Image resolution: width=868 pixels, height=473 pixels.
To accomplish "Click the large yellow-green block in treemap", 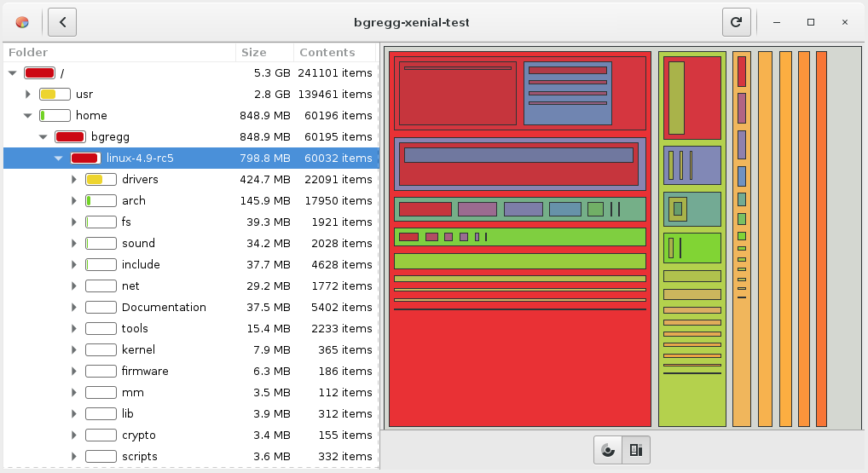I will point(692,401).
